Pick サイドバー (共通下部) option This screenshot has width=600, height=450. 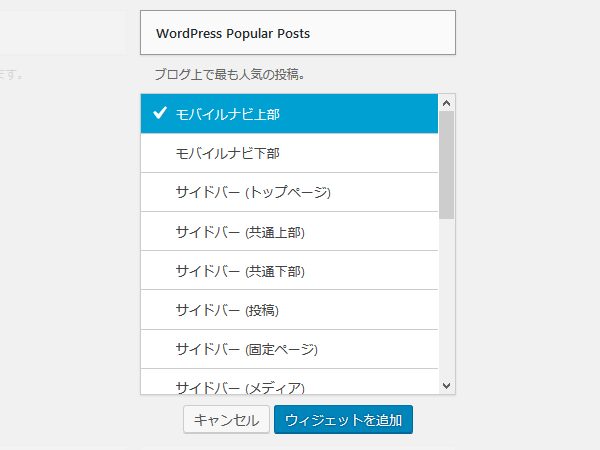289,271
